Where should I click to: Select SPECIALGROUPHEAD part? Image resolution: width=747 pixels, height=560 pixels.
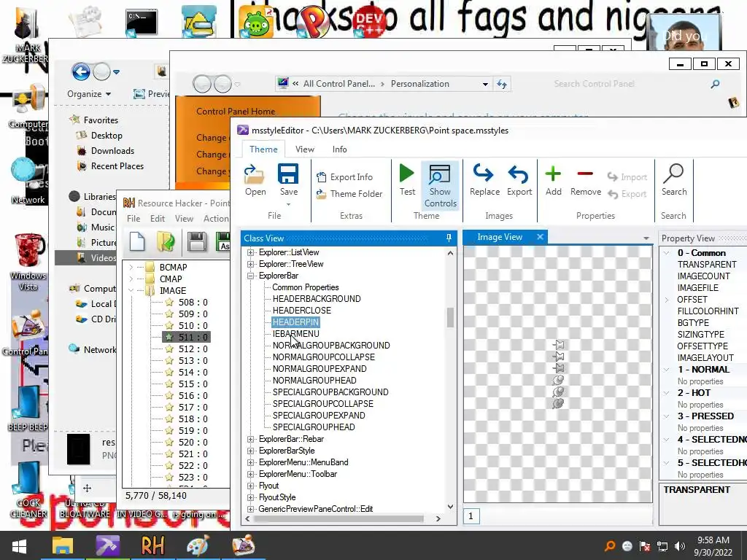click(x=314, y=427)
